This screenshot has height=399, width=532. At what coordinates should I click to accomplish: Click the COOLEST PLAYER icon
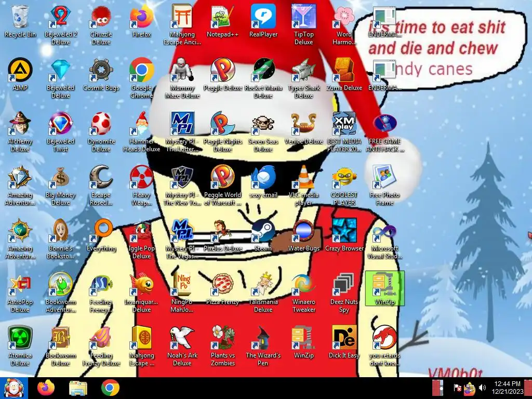(344, 185)
